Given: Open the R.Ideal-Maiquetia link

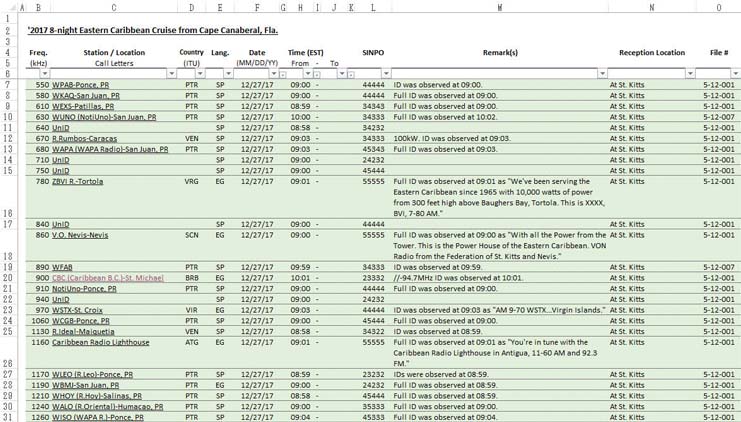Looking at the screenshot, I should point(83,332).
